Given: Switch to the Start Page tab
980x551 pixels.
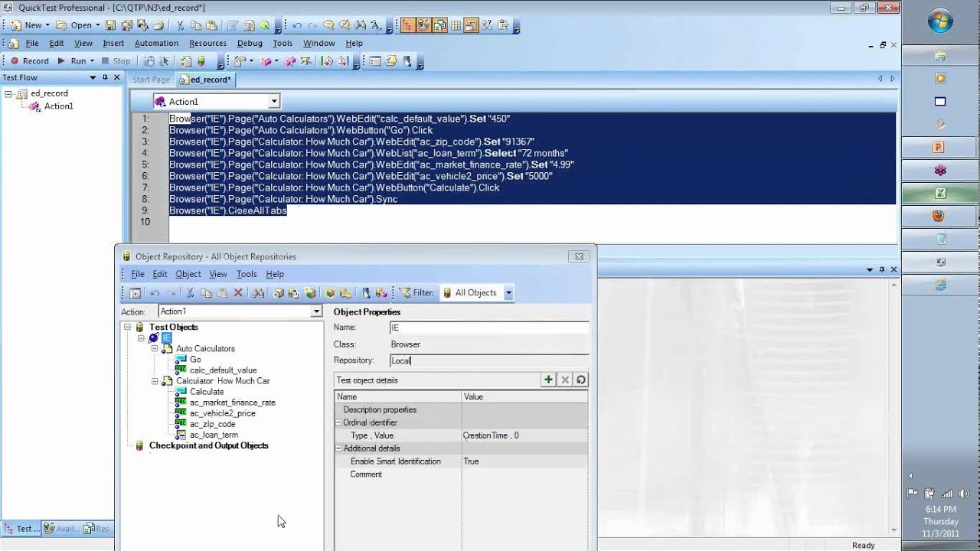Looking at the screenshot, I should [x=151, y=80].
